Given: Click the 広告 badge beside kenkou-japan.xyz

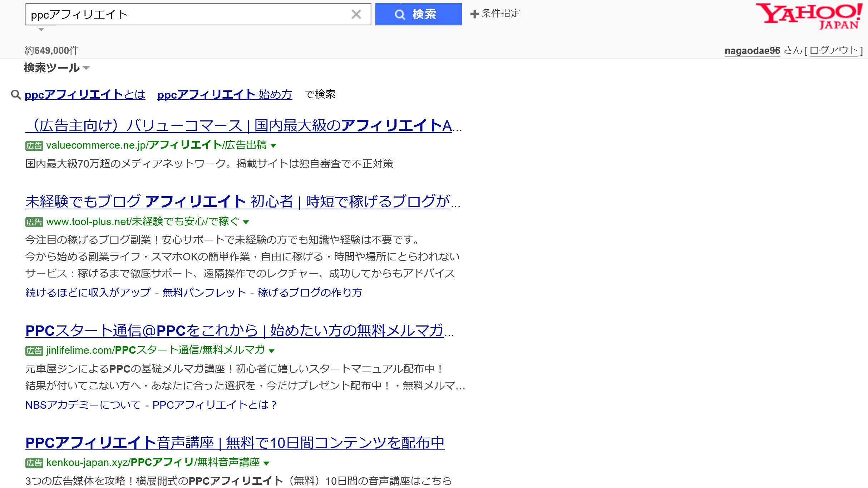Looking at the screenshot, I should click(x=34, y=463).
